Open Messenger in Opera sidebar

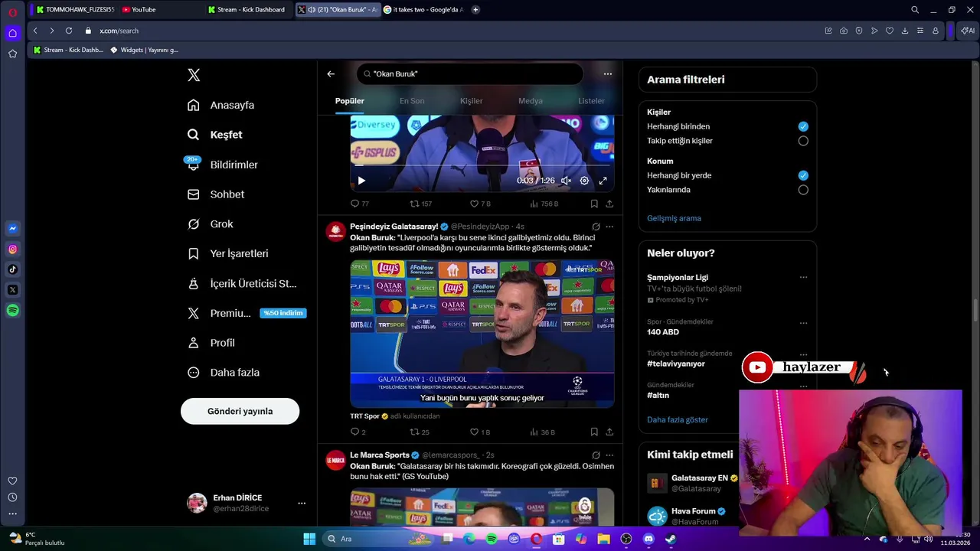coord(12,229)
